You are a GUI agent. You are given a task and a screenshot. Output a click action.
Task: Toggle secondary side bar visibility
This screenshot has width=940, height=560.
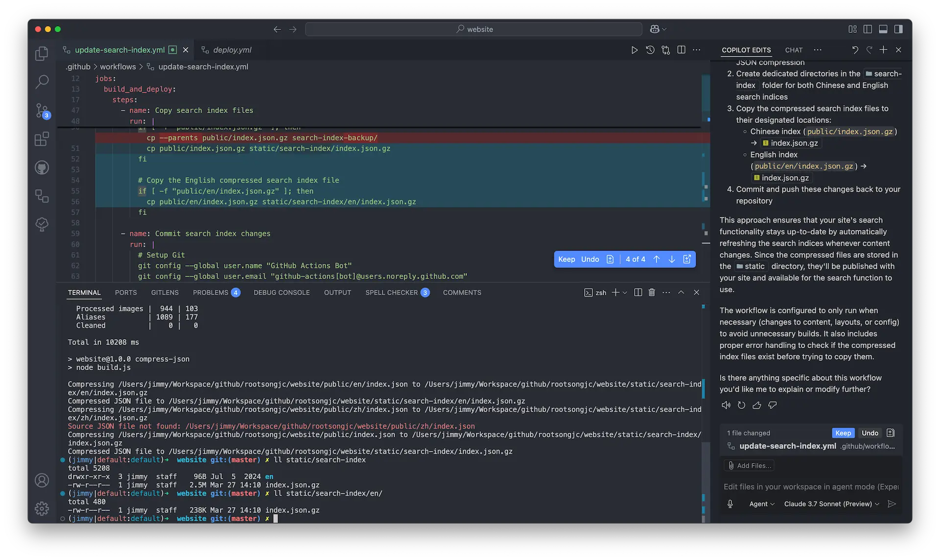click(898, 29)
